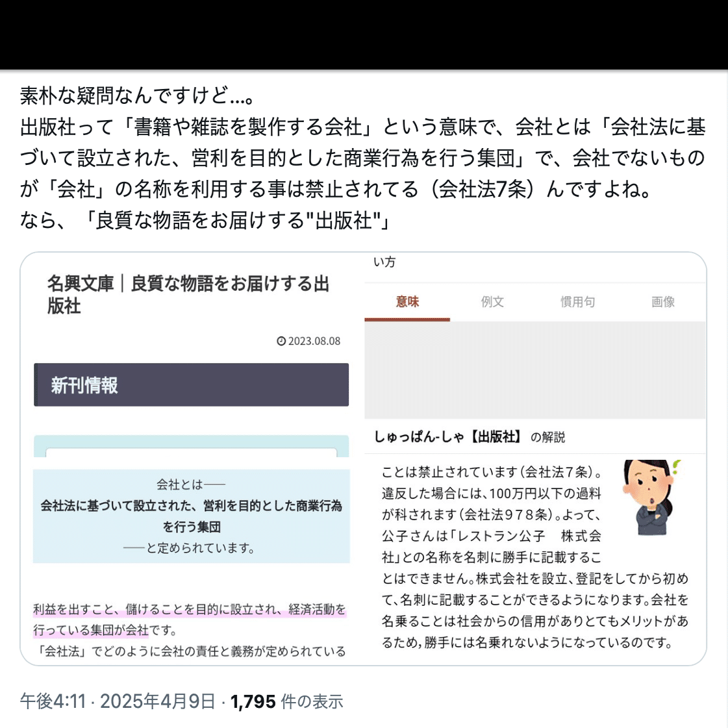Go to the 画像 tab

pyautogui.click(x=662, y=302)
